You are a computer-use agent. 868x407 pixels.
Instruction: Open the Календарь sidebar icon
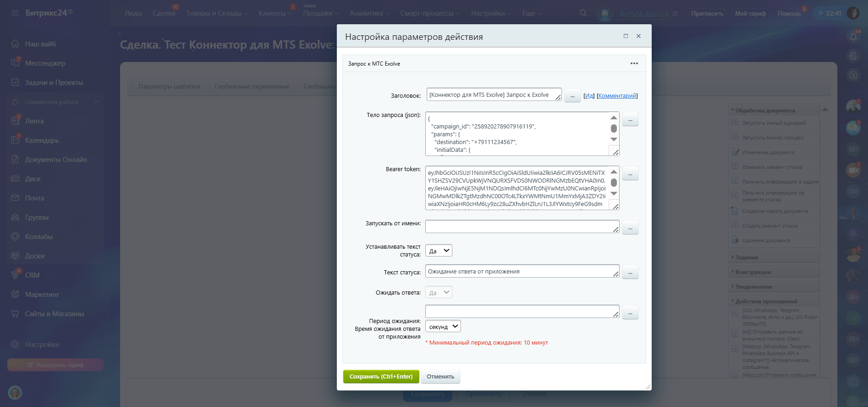15,140
